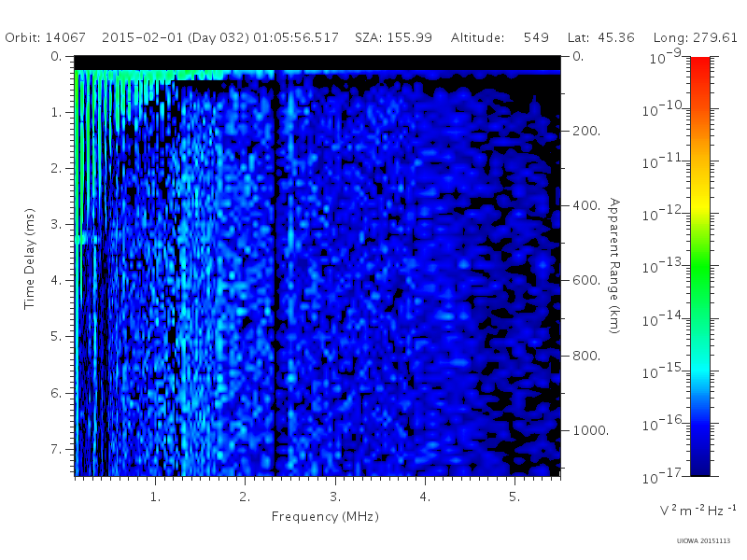
Task: Click the frequency tick label '4.' on x-axis
Action: point(425,497)
